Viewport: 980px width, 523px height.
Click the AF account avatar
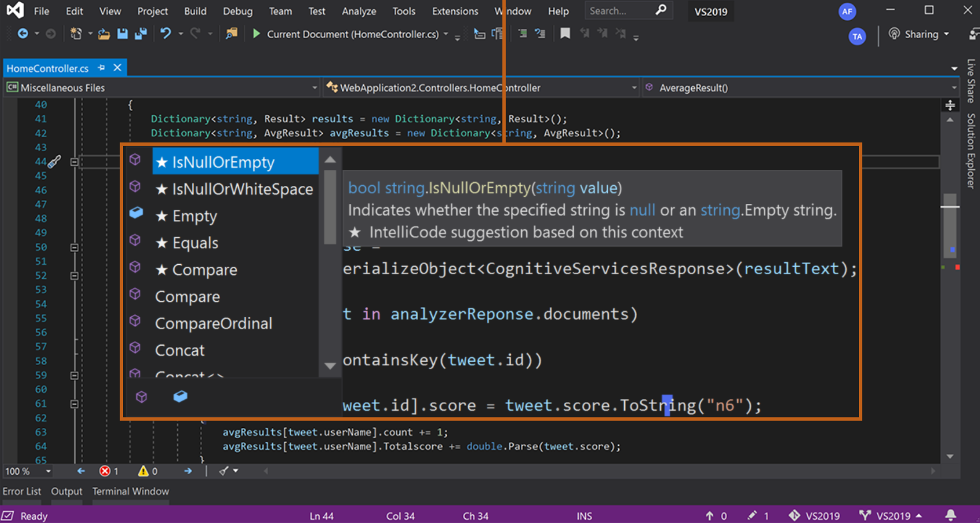pyautogui.click(x=848, y=11)
